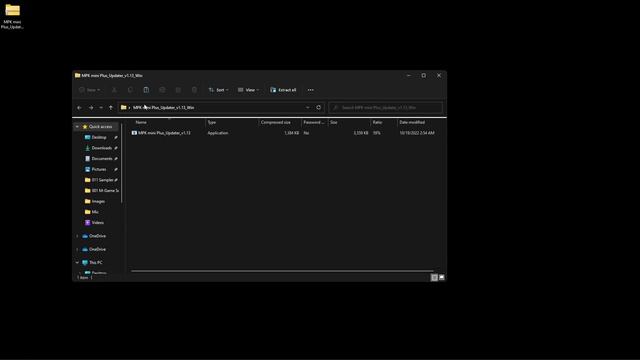Viewport: 640px width, 360px height.
Task: Go back with the Back arrow
Action: click(x=80, y=108)
